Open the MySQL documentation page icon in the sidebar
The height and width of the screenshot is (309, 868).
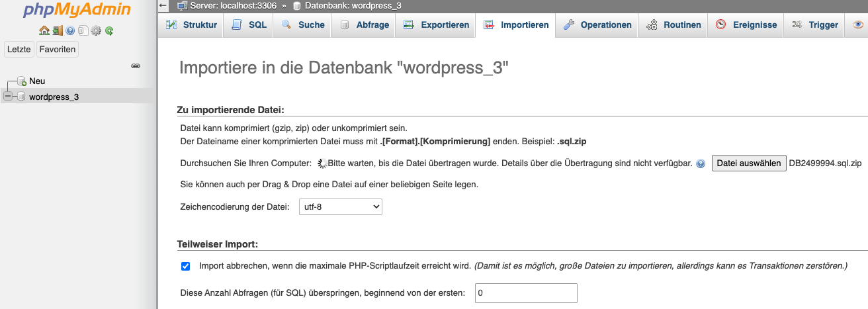point(83,30)
